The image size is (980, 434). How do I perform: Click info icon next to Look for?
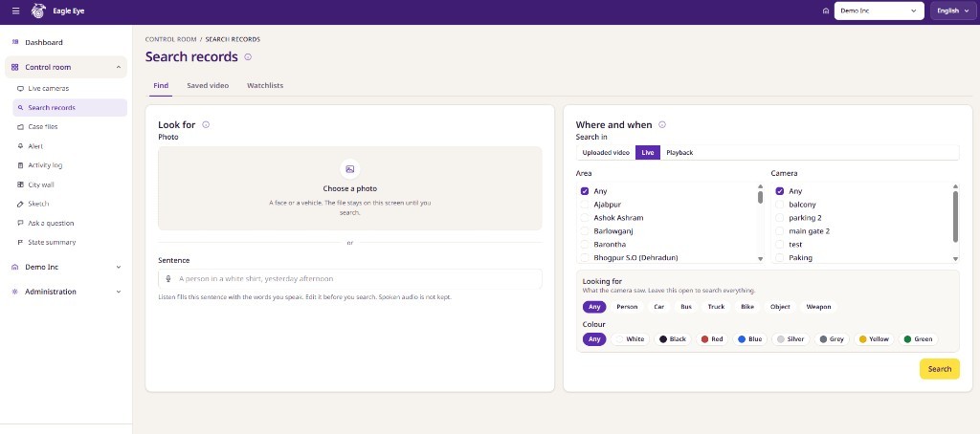coord(206,124)
